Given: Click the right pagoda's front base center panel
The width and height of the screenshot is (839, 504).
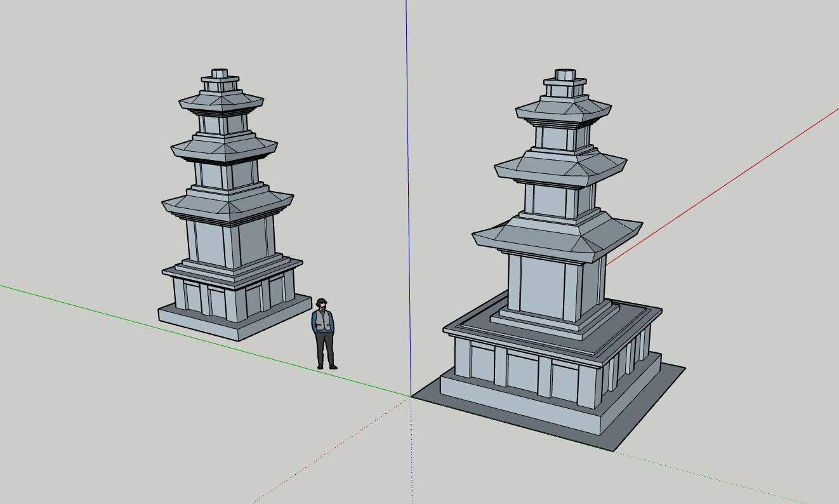Looking at the screenshot, I should [522, 375].
